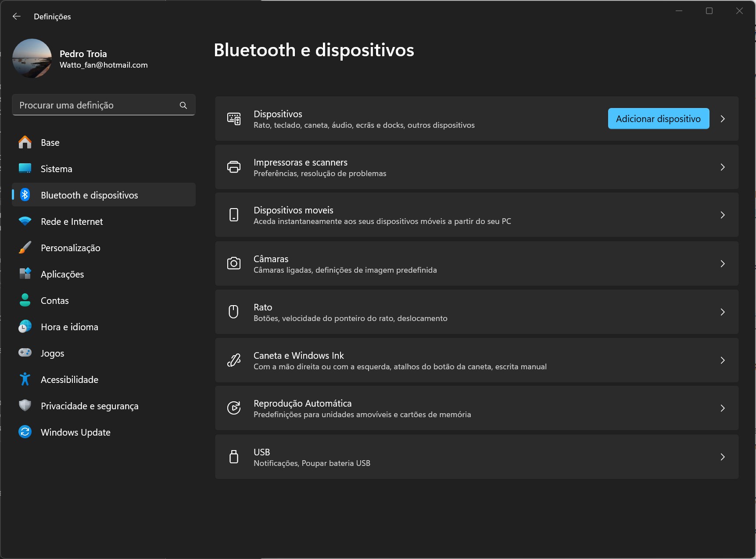The width and height of the screenshot is (756, 559).
Task: Click the Câmaras camera icon
Action: click(234, 263)
